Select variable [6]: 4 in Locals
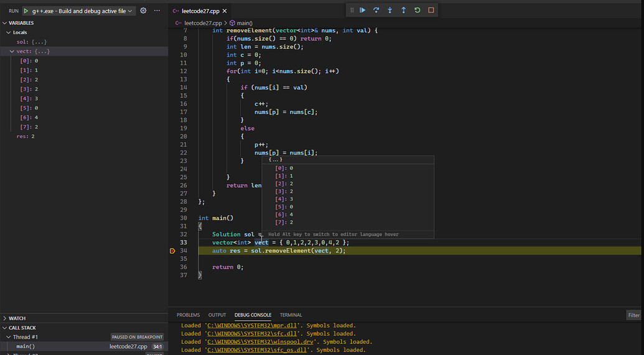This screenshot has width=644, height=355. point(84,118)
